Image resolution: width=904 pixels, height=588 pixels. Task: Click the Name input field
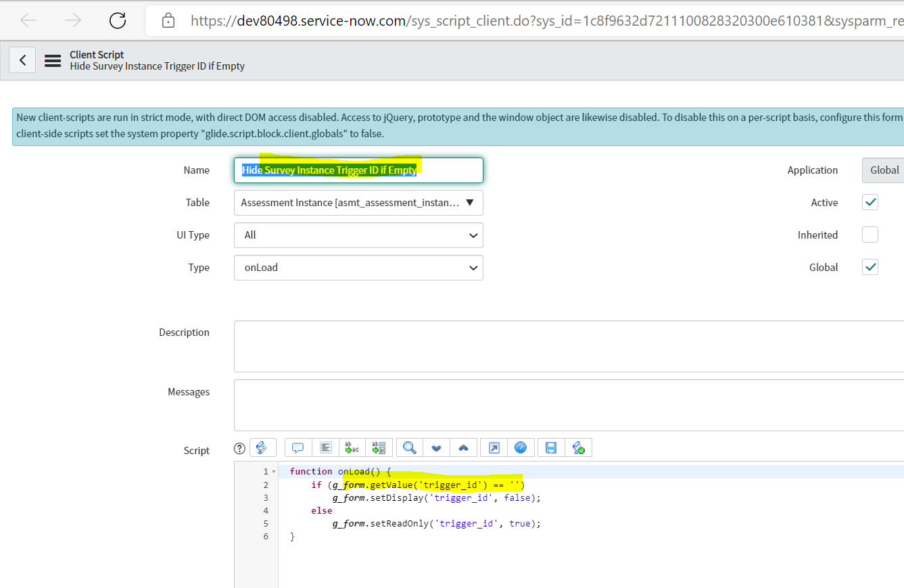[358, 170]
